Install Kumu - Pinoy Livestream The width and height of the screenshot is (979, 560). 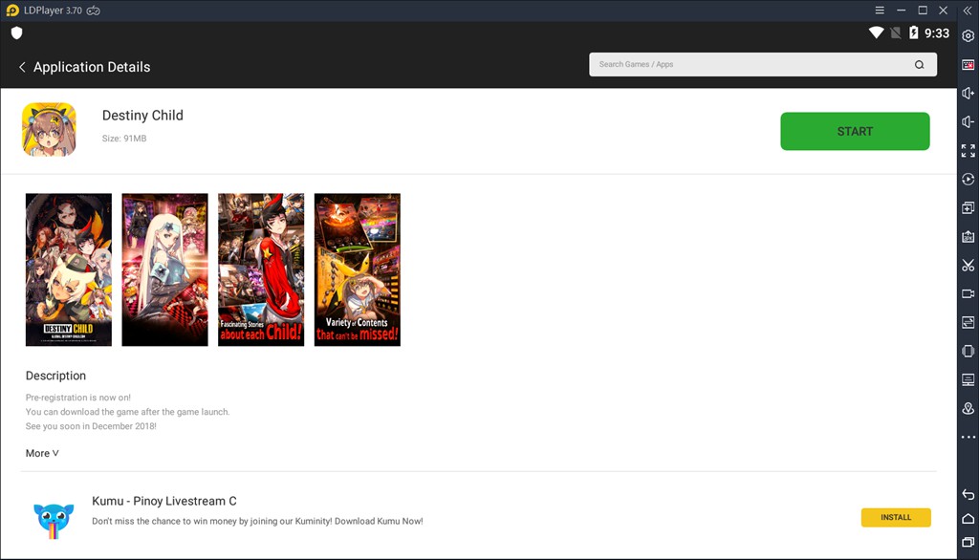pyautogui.click(x=895, y=518)
